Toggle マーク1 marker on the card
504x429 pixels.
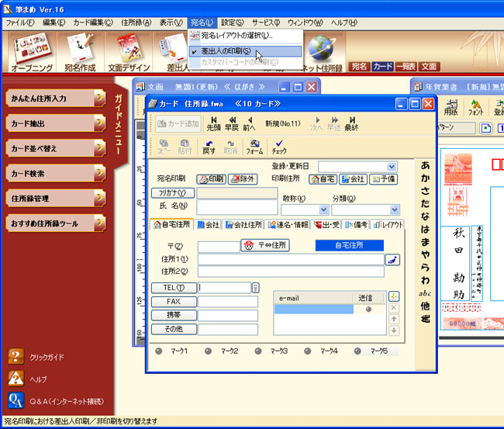[161, 351]
